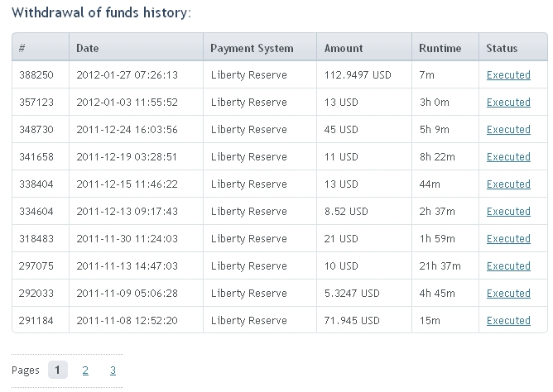Viewport: 553px width, 392px height.
Task: Open Executed status for withdrawal 297075
Action: (508, 266)
